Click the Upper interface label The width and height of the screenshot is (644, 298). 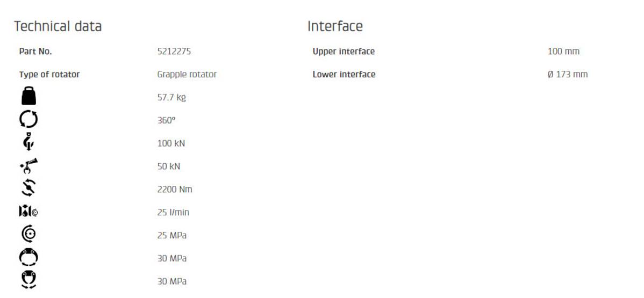click(x=344, y=52)
